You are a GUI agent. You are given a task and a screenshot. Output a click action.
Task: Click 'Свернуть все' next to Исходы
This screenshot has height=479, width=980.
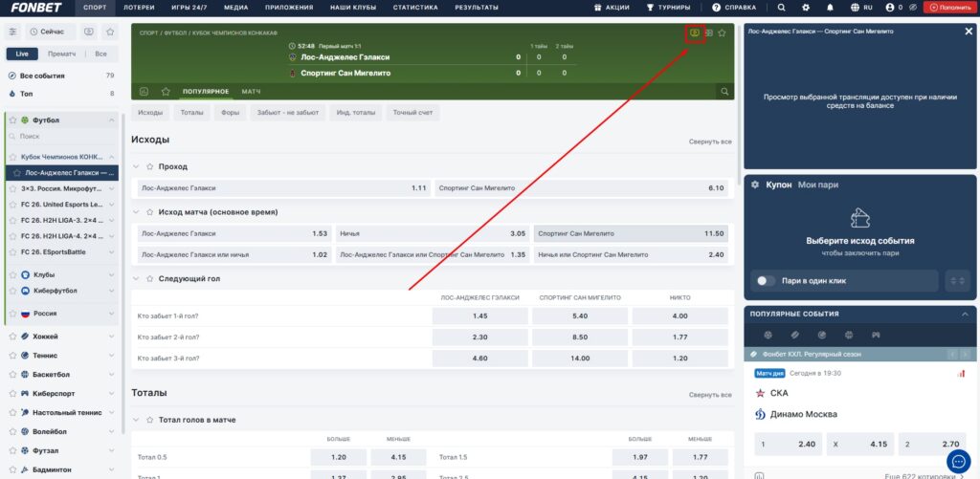pyautogui.click(x=710, y=142)
